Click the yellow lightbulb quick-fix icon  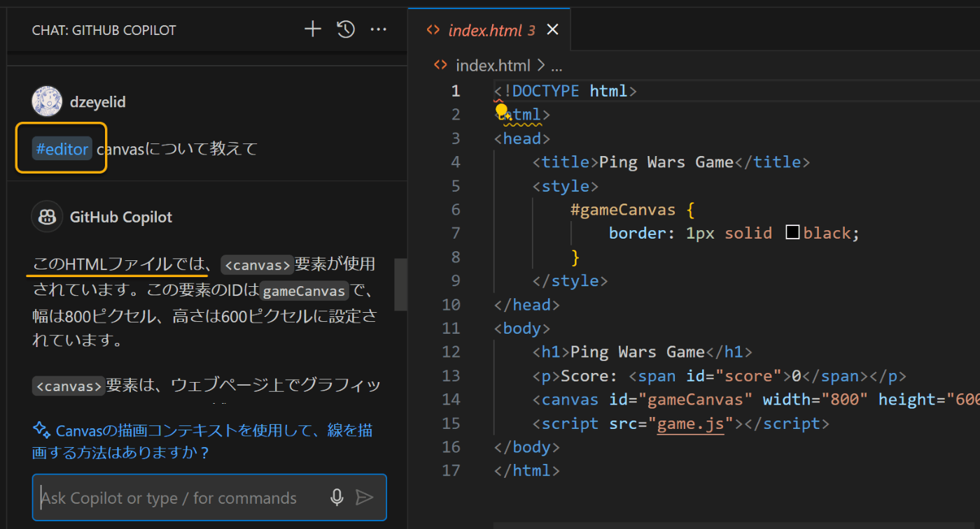click(x=501, y=110)
